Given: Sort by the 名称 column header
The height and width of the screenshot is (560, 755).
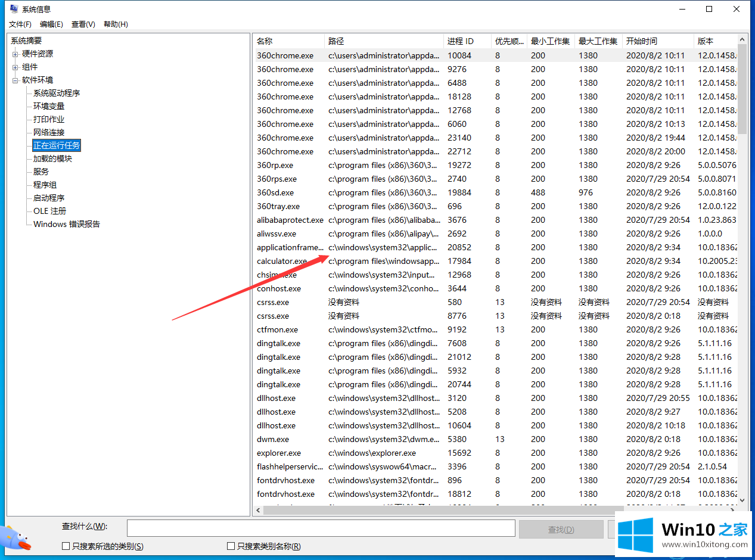Looking at the screenshot, I should (288, 41).
